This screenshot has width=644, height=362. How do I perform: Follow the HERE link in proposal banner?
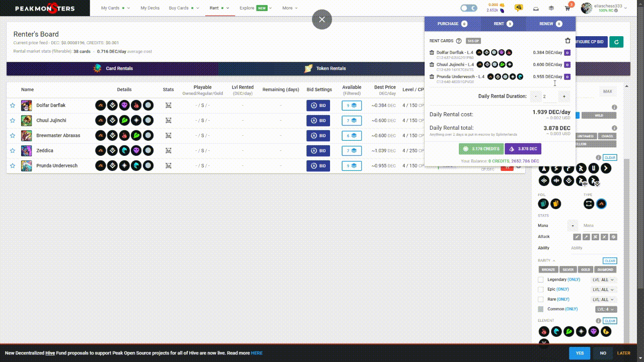[x=257, y=353]
